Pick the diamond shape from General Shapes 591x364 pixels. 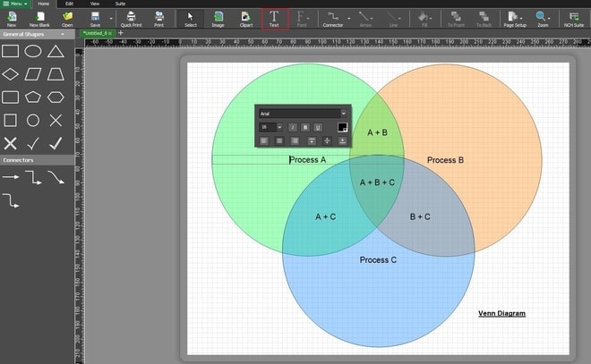tap(10, 74)
